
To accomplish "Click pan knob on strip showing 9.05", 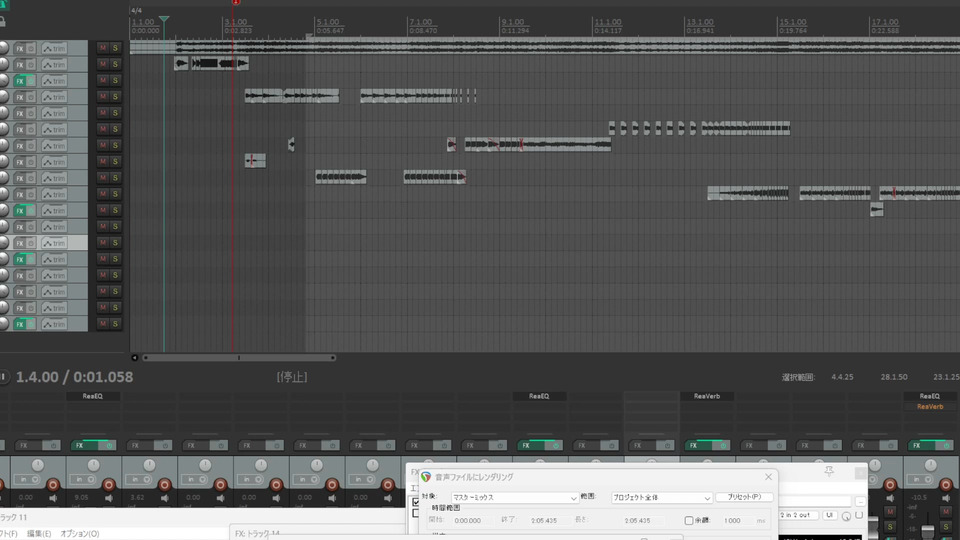I will coord(93,465).
